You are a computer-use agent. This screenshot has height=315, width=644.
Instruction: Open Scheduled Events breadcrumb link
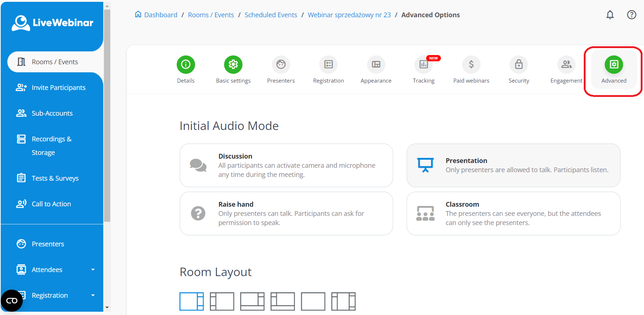pyautogui.click(x=271, y=15)
